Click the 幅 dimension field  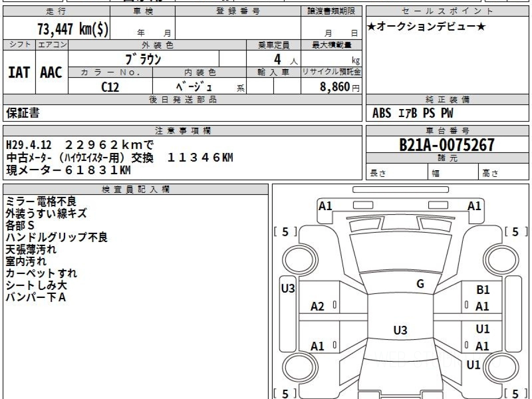pos(453,172)
